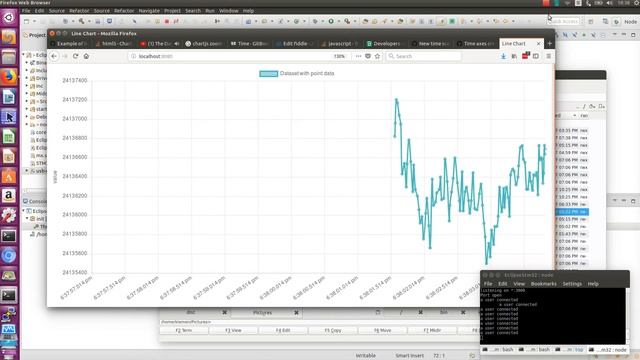Open dropdown next to Eclipse Run icon
This screenshot has height=360, width=640.
click(338, 21)
